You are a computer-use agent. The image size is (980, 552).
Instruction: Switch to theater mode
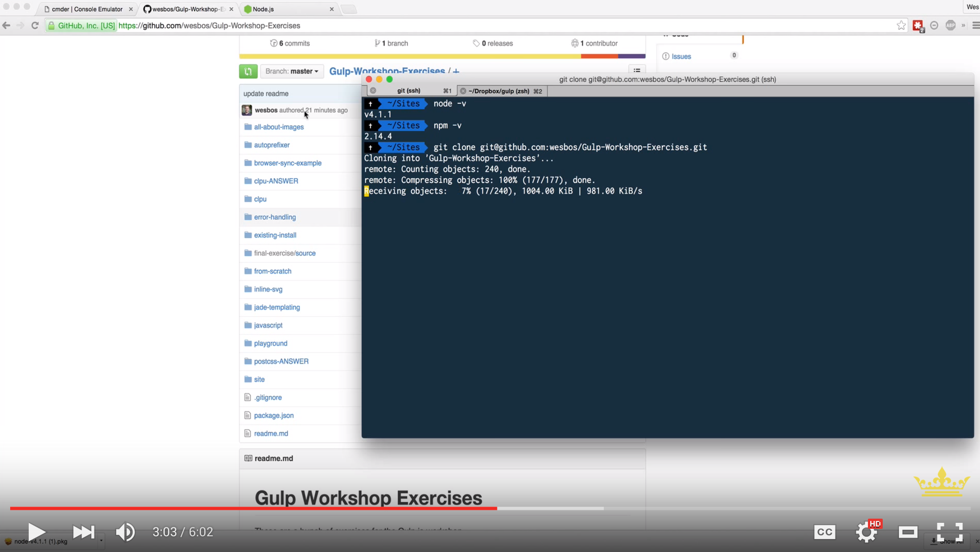click(x=908, y=532)
